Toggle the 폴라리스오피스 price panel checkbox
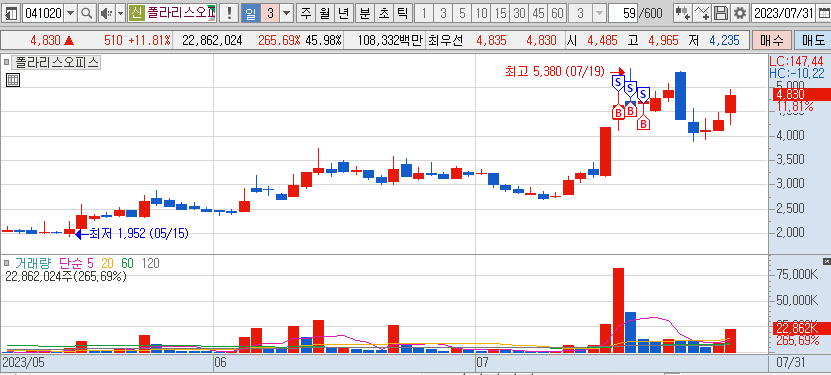The height and width of the screenshot is (375, 831). tap(7, 62)
